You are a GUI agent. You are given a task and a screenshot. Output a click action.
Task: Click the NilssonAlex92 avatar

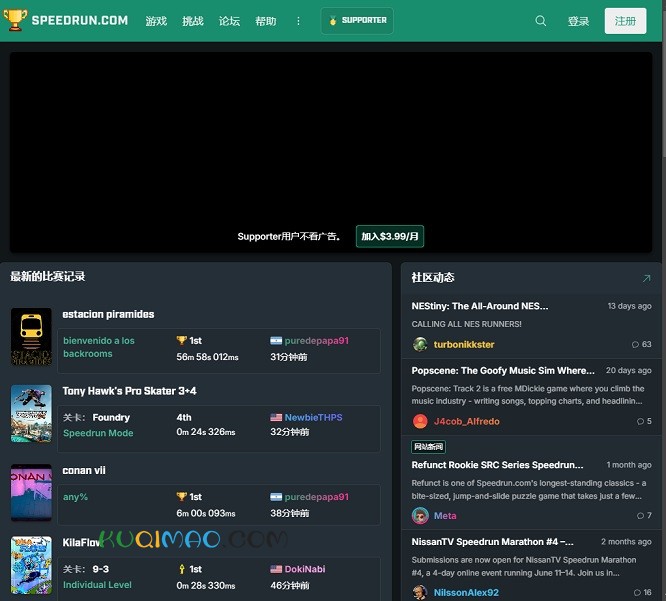click(420, 592)
